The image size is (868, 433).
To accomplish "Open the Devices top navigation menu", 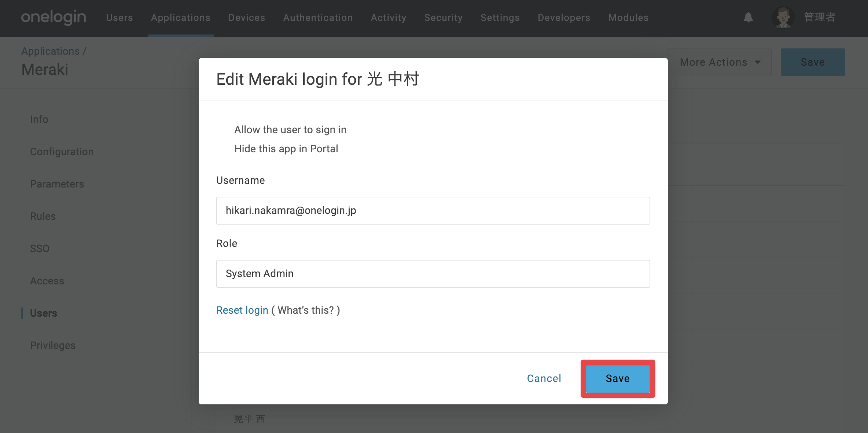I will [247, 18].
